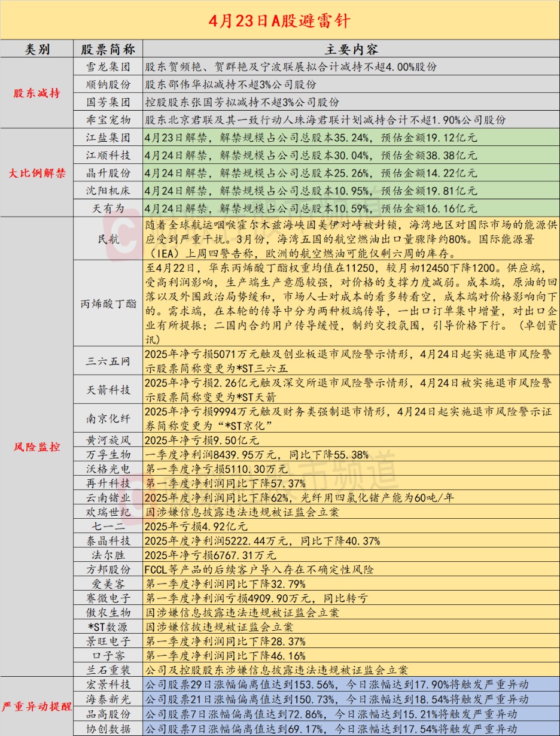Click the 黄河旋风 loss description cell
This screenshot has height=736, width=560.
(351, 440)
